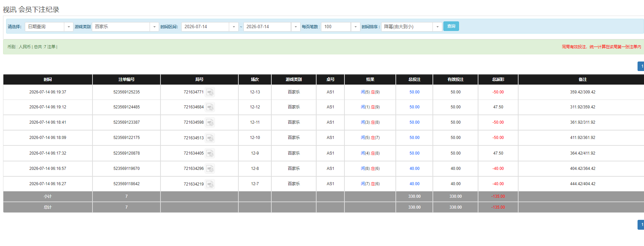This screenshot has width=644, height=246.
Task: Click result 闲(1) 庄(9)
Action: (x=370, y=107)
